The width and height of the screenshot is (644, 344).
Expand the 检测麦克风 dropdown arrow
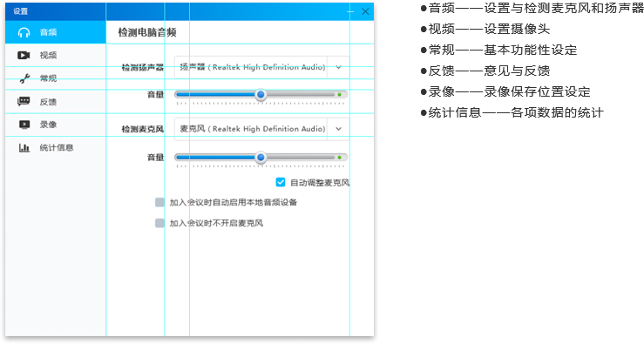pos(338,129)
